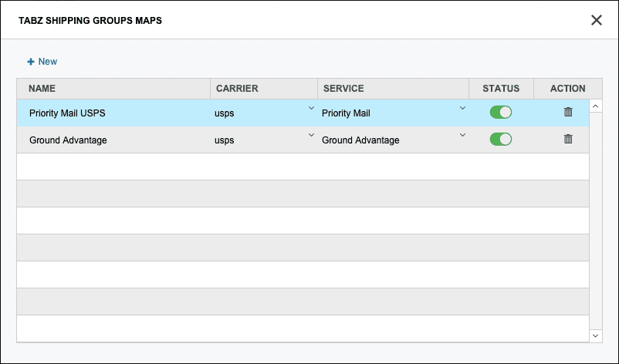This screenshot has height=364, width=619.
Task: Click the Status column header
Action: click(x=501, y=89)
